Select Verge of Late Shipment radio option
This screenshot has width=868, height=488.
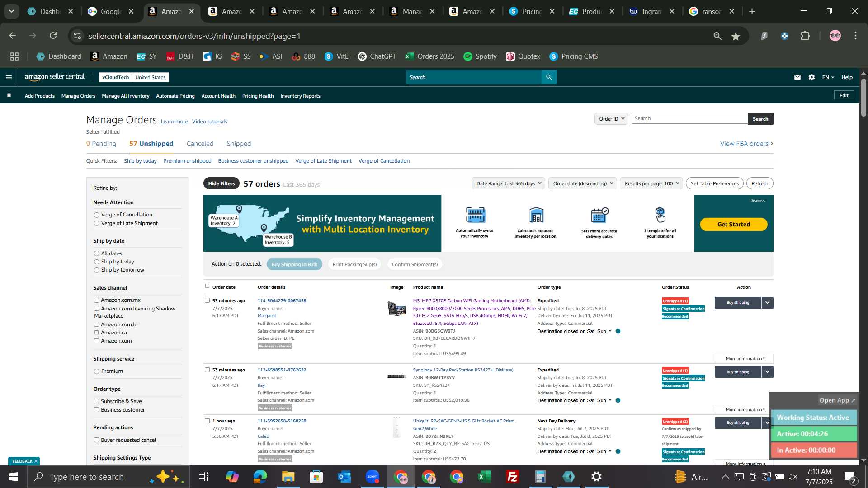click(x=96, y=223)
